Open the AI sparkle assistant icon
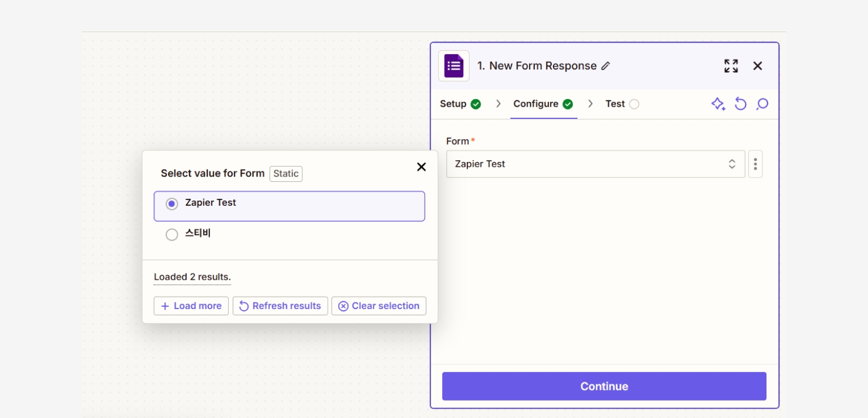This screenshot has width=868, height=418. (x=718, y=104)
